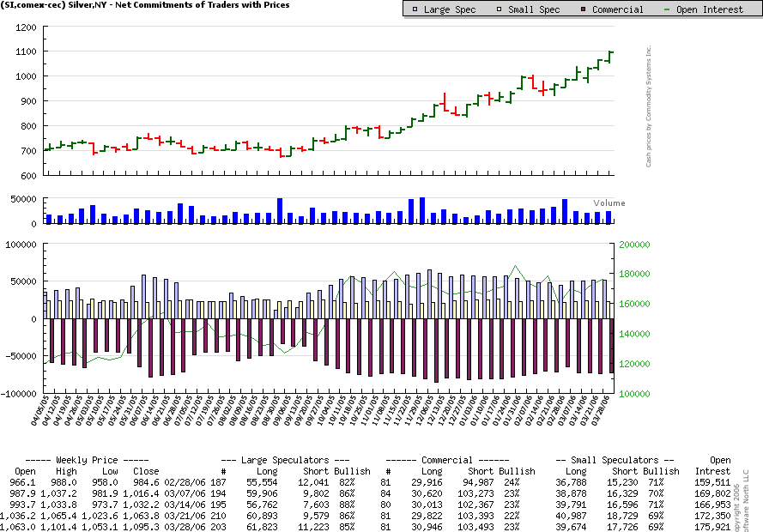Viewport: 763px width, 532px height.
Task: Click the Small Spec legend color box
Action: point(500,9)
